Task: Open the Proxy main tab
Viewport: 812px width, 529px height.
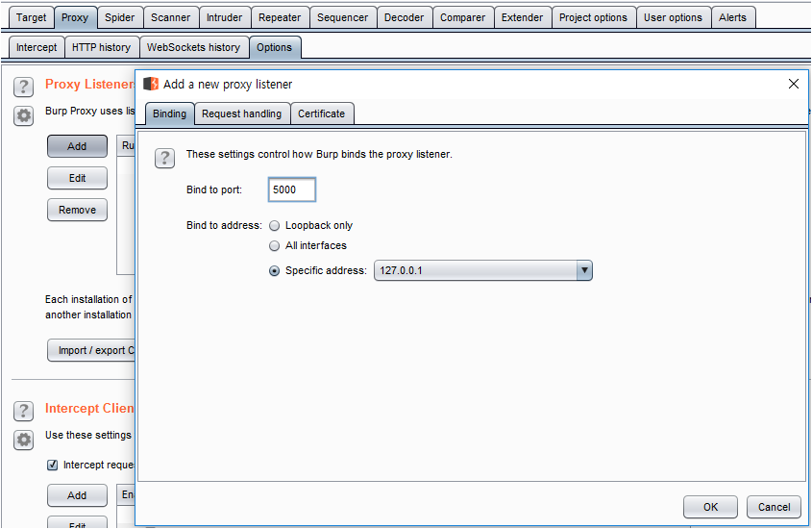Action: (x=75, y=17)
